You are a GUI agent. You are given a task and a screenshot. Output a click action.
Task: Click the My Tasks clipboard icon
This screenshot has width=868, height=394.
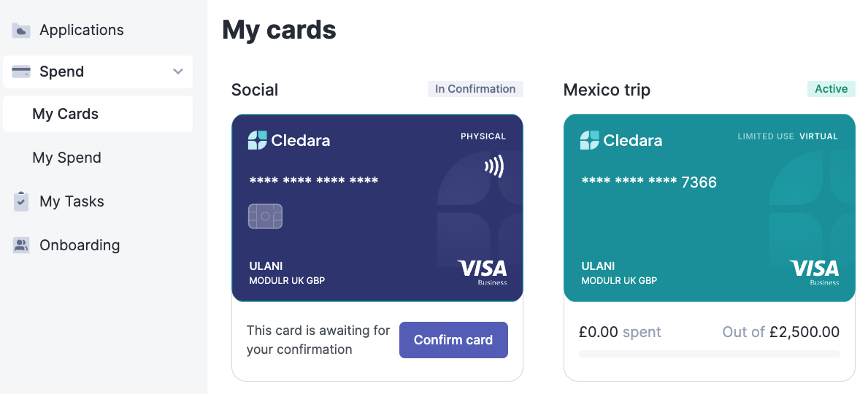(x=21, y=201)
